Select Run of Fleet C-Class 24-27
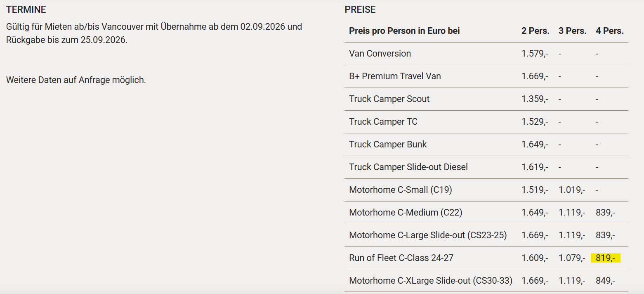This screenshot has width=644, height=294. 401,258
